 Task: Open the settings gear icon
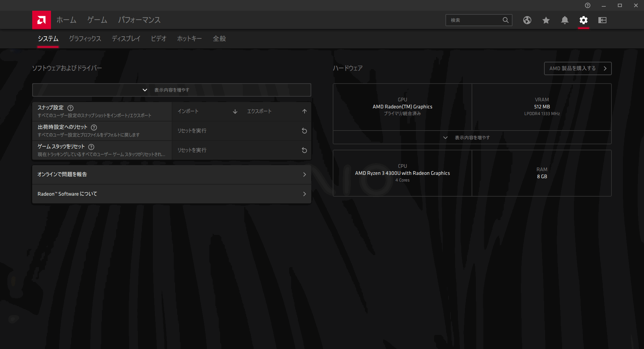pos(584,20)
